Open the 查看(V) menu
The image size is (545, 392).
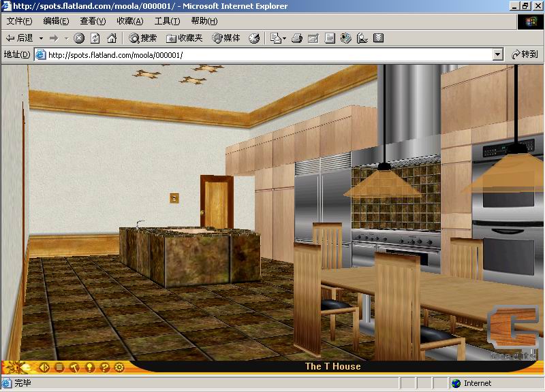(x=93, y=21)
